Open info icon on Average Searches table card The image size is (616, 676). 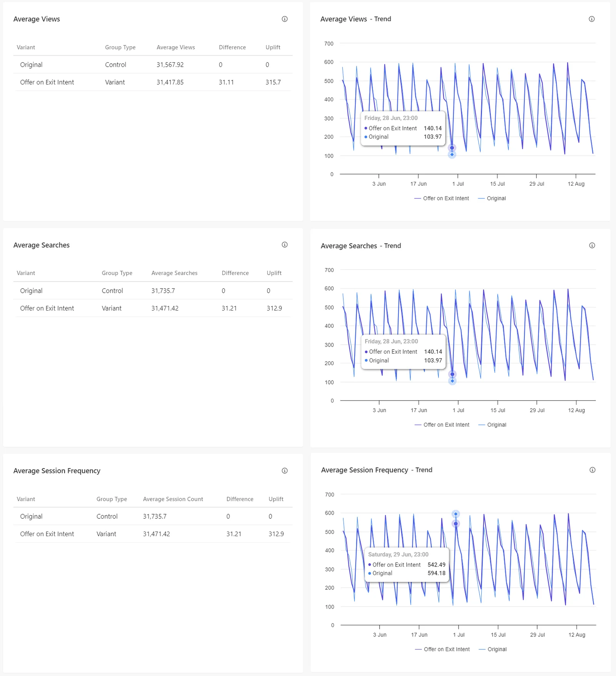285,245
